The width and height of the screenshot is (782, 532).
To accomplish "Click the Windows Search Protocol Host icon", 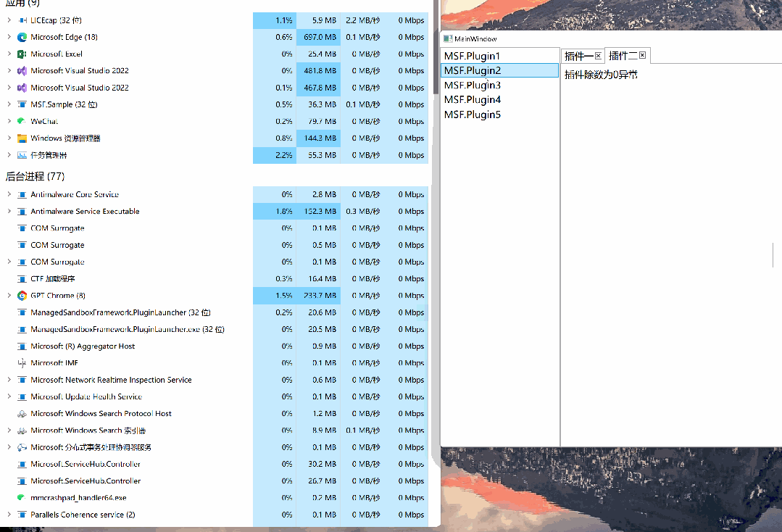I will coord(22,414).
